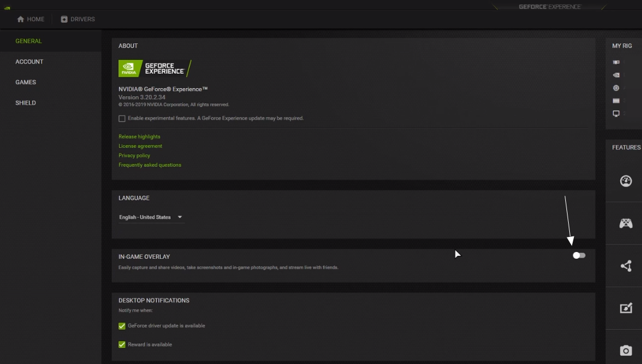Open the English - United States language dropdown
Viewport: 642px width, 364px height.
[x=151, y=217]
